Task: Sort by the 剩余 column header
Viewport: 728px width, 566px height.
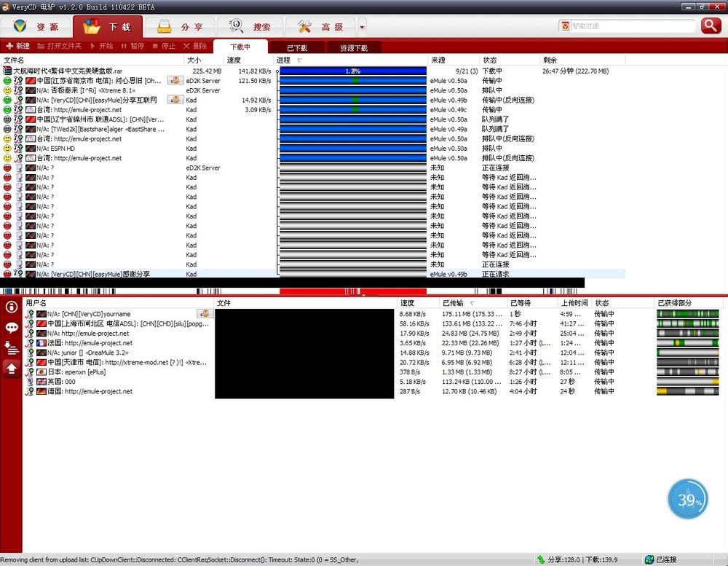Action: point(582,60)
